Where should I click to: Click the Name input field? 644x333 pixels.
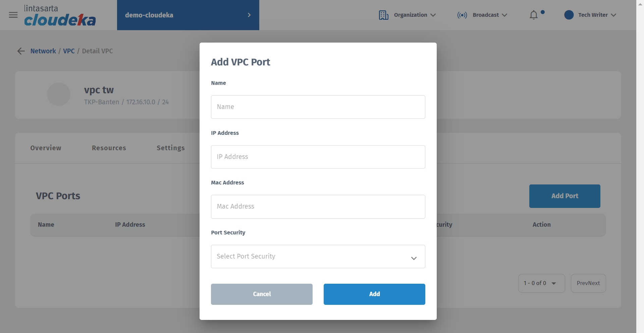[x=318, y=107]
